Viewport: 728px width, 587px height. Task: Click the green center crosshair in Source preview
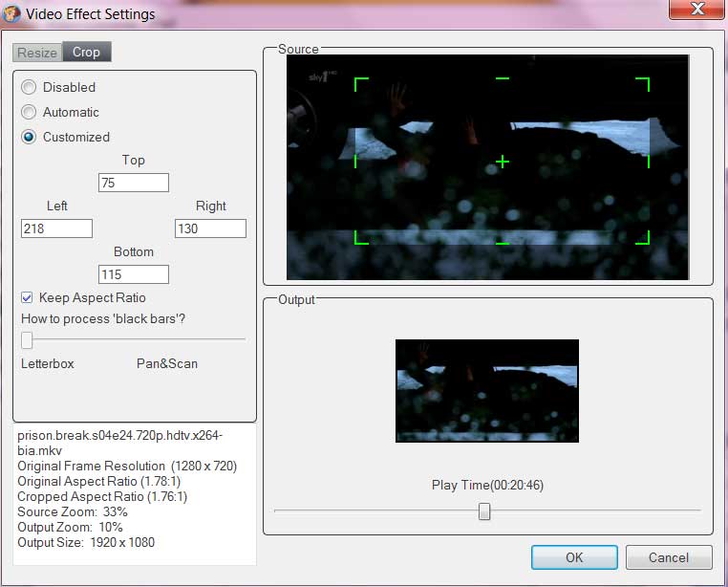[503, 162]
